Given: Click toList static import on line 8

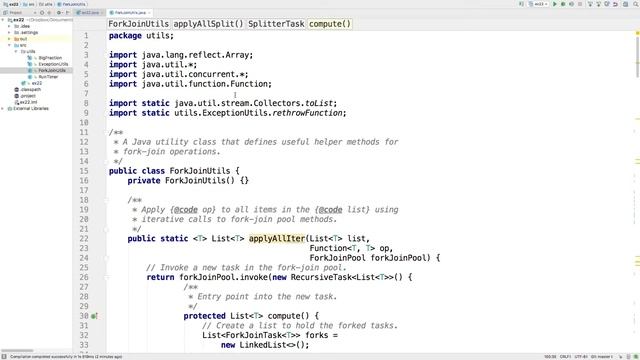Looking at the screenshot, I should tap(320, 103).
